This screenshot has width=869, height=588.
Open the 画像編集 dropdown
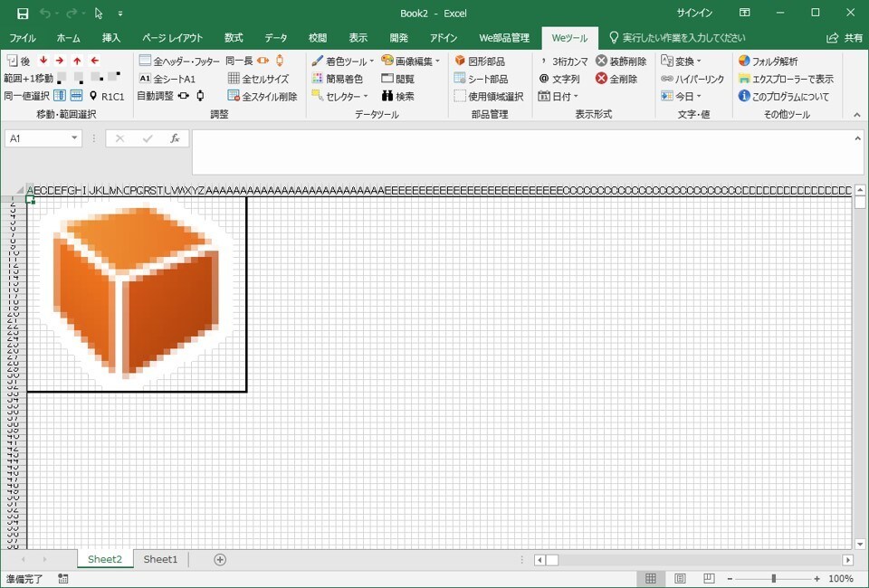(411, 61)
